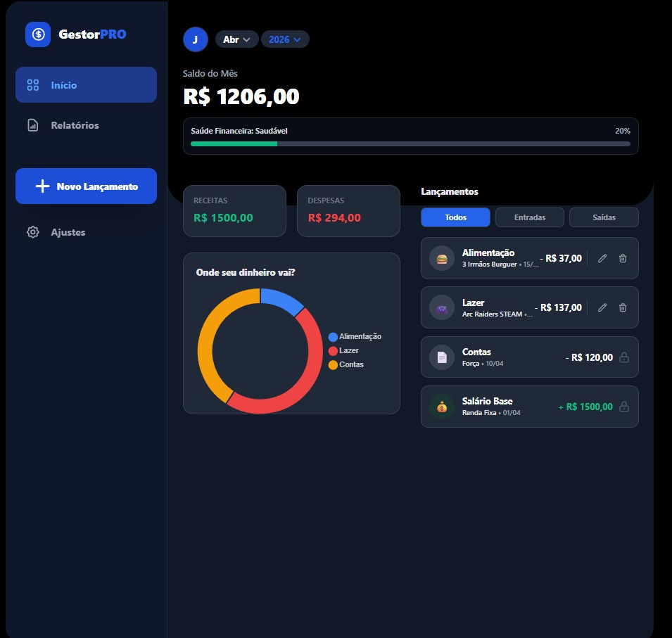Image resolution: width=672 pixels, height=638 pixels.
Task: Click the Relatórios report icon
Action: [x=33, y=125]
